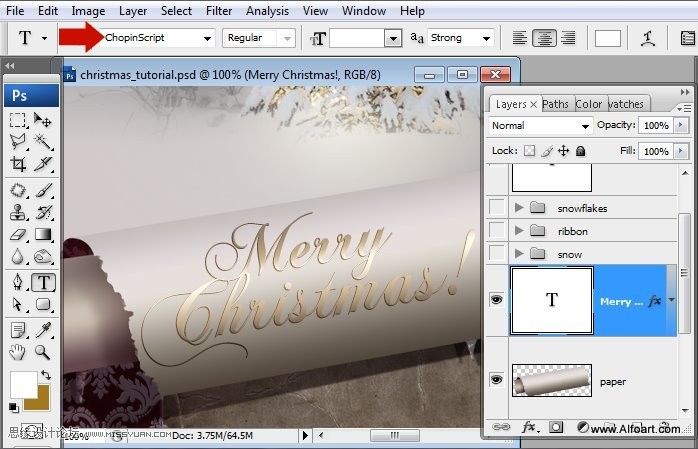The width and height of the screenshot is (698, 449).
Task: Expand the snow layer group
Action: coord(519,253)
